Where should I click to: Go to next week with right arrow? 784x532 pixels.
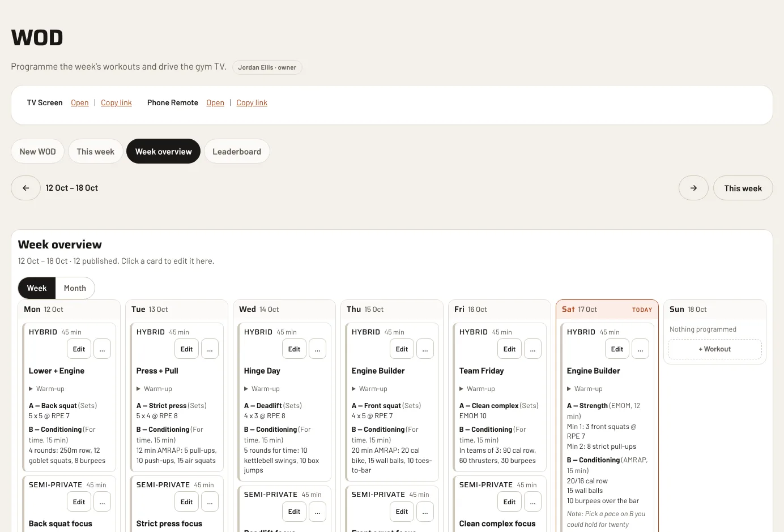[693, 188]
